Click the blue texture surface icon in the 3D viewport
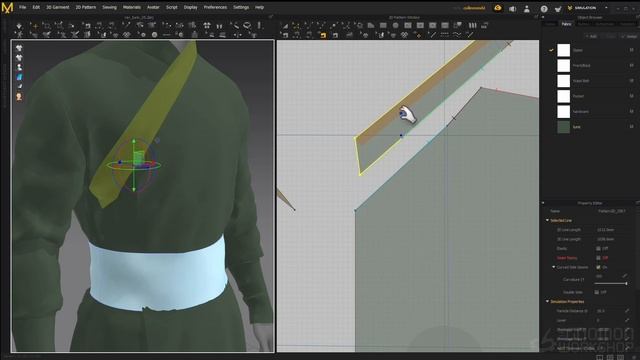 click(19, 77)
